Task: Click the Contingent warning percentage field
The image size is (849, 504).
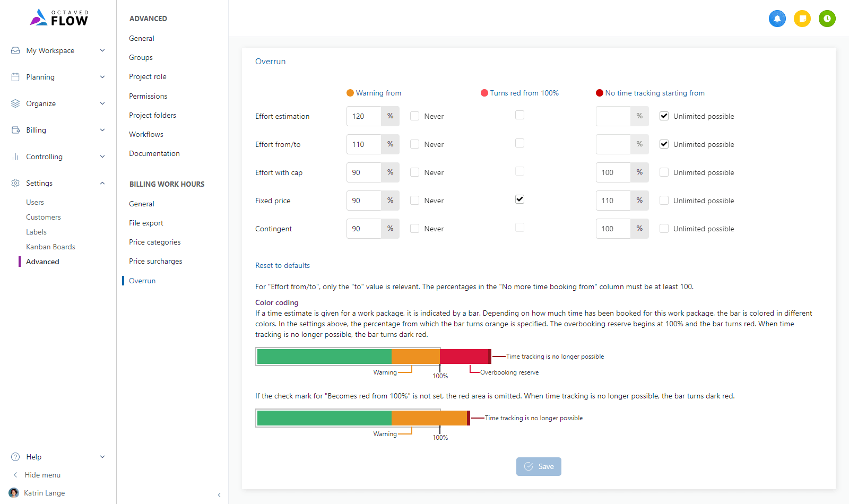Action: [x=363, y=229]
